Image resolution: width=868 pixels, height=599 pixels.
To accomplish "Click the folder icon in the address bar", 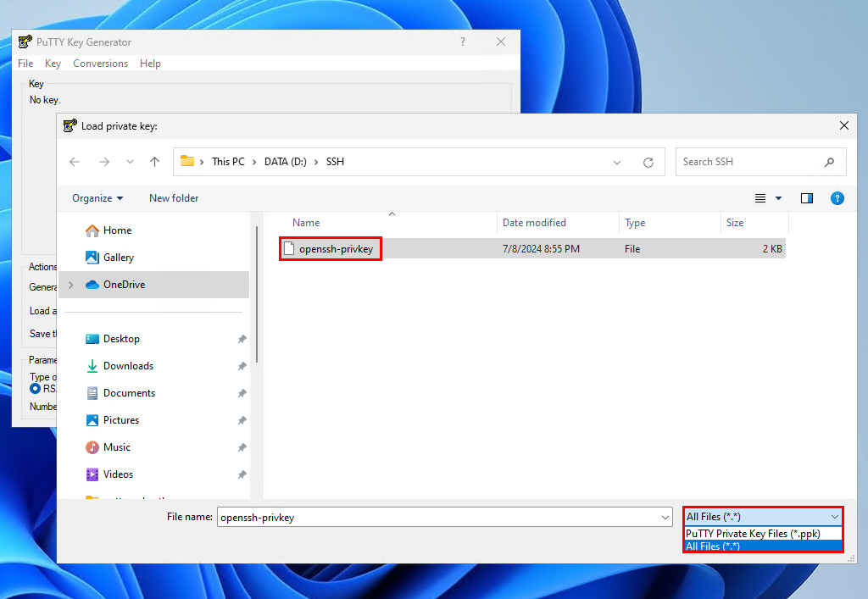I will pos(187,161).
